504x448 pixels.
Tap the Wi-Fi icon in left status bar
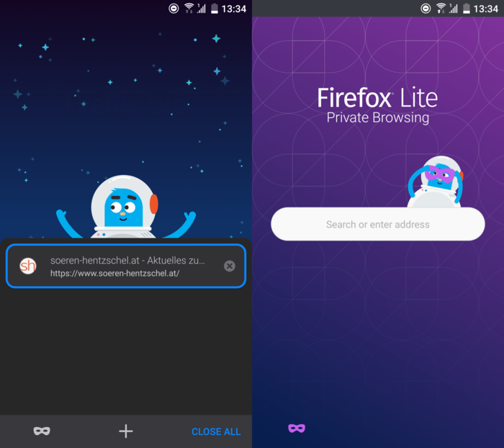coord(189,9)
